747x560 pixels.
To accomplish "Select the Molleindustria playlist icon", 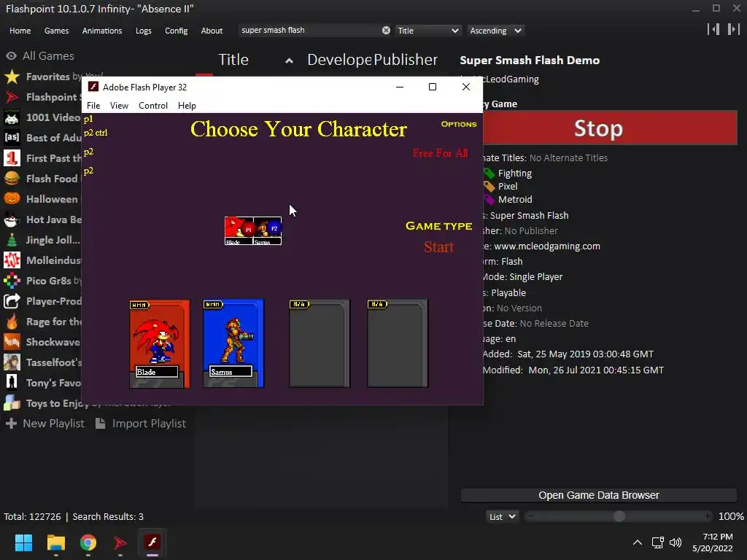I will [x=12, y=260].
